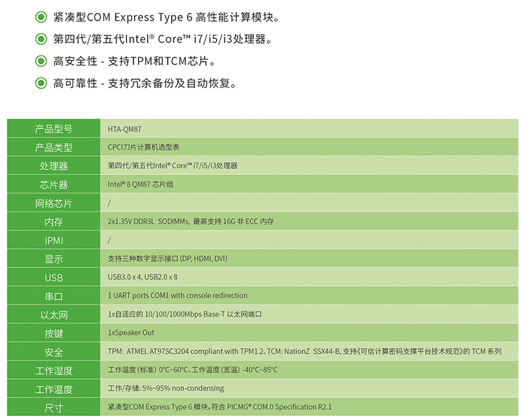Select the text 高安全性 - 支持TPM和TCM芯片
Screen dimensions: 527x420
click(134, 61)
